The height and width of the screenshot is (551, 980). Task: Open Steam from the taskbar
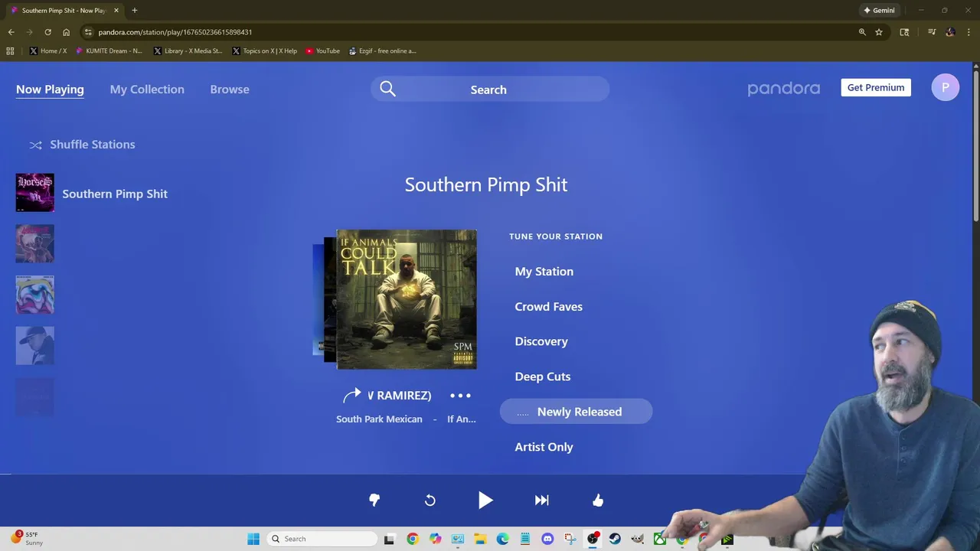(x=615, y=539)
